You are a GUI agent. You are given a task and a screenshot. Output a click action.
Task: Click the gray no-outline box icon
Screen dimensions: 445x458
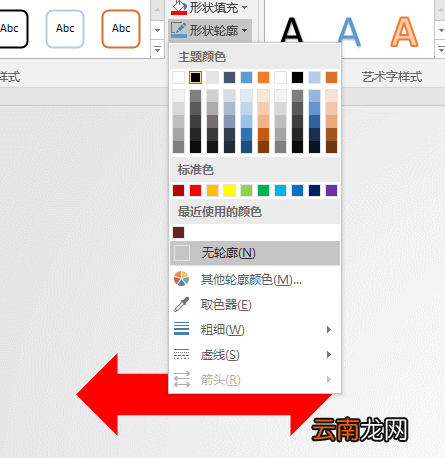pos(182,253)
